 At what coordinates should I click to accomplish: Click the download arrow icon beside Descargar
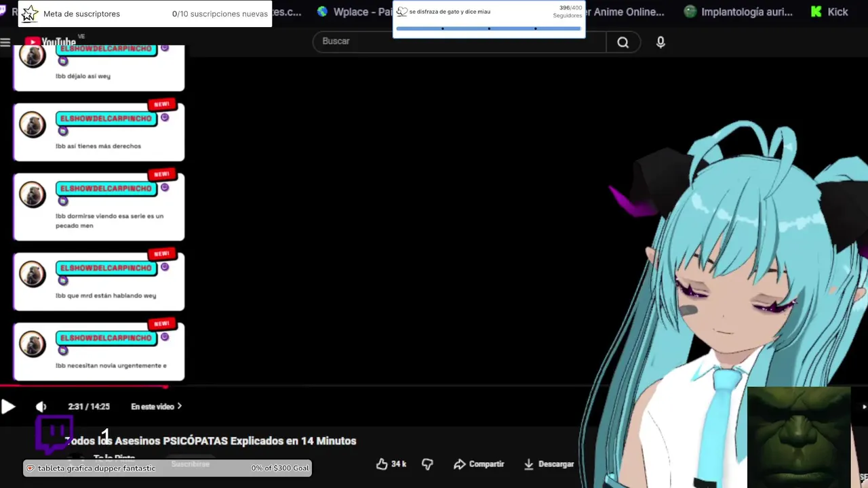[x=529, y=464]
